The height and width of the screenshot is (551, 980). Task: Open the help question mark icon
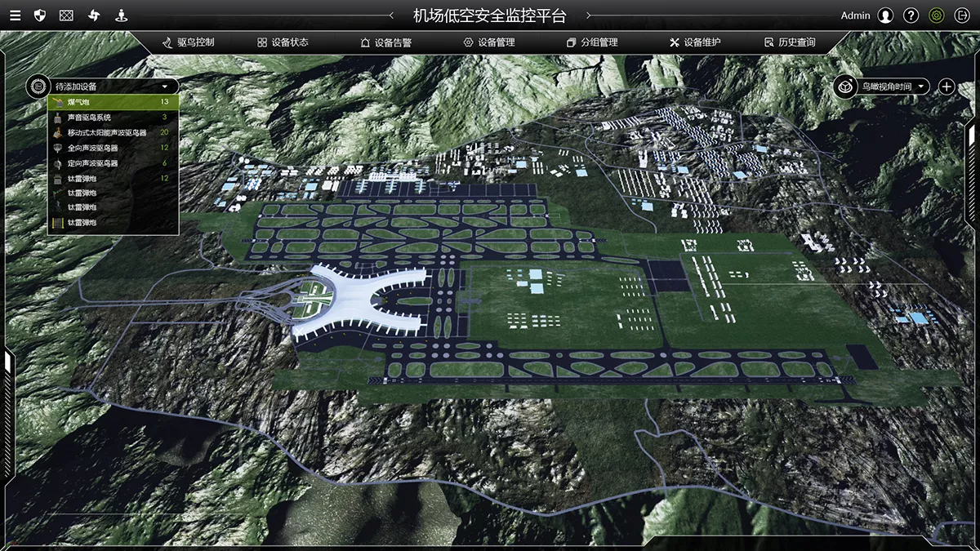tap(911, 16)
